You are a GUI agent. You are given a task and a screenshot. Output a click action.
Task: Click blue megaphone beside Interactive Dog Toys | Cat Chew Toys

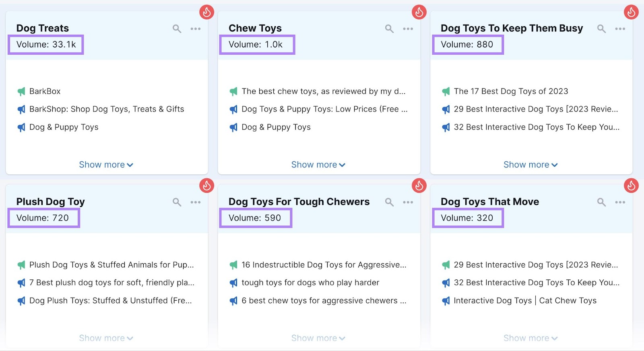click(446, 301)
